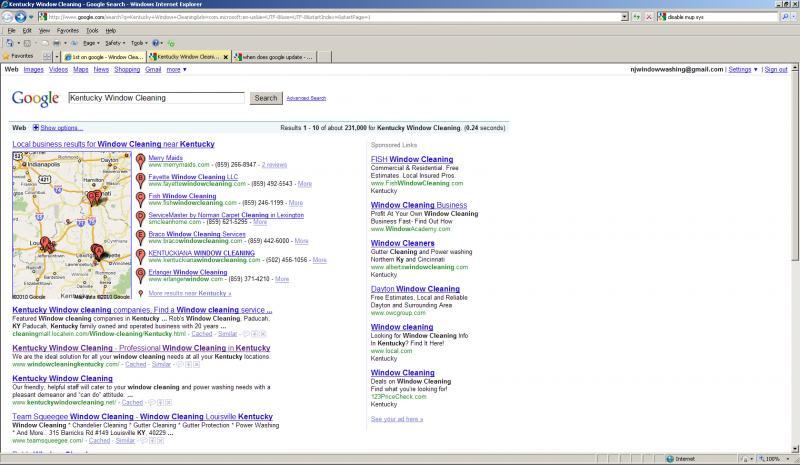Screen dimensions: 800x465
Task: Open the tab list dropdown arrow
Action: coord(57,57)
